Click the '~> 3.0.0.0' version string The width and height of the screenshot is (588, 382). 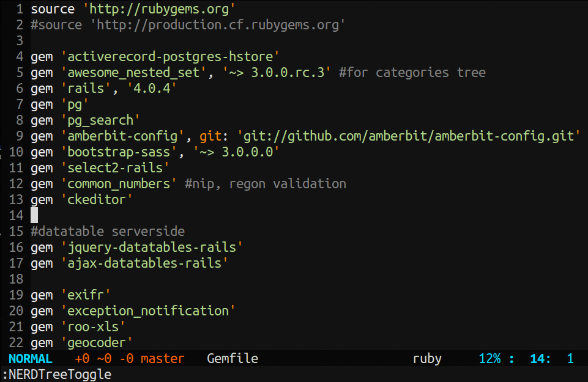(236, 152)
